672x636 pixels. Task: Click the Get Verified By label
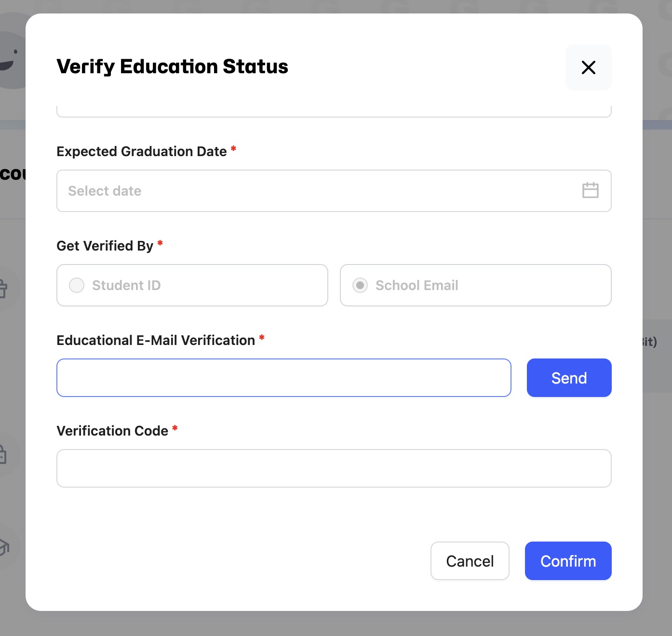[105, 246]
